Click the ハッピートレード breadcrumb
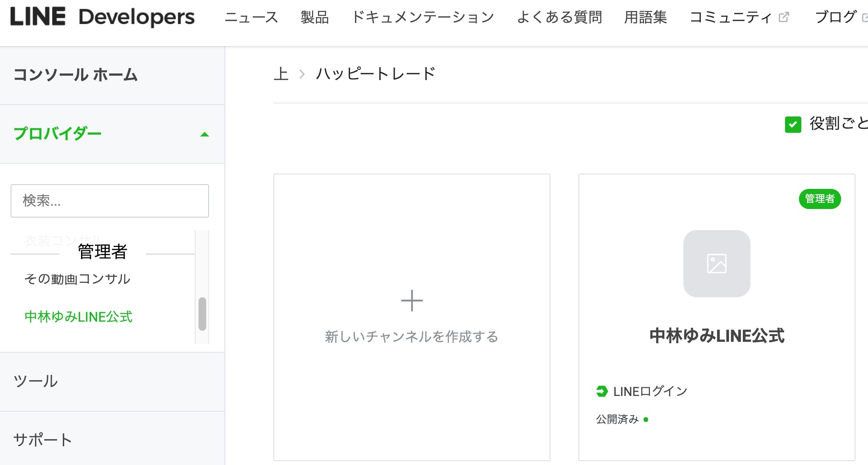 375,74
